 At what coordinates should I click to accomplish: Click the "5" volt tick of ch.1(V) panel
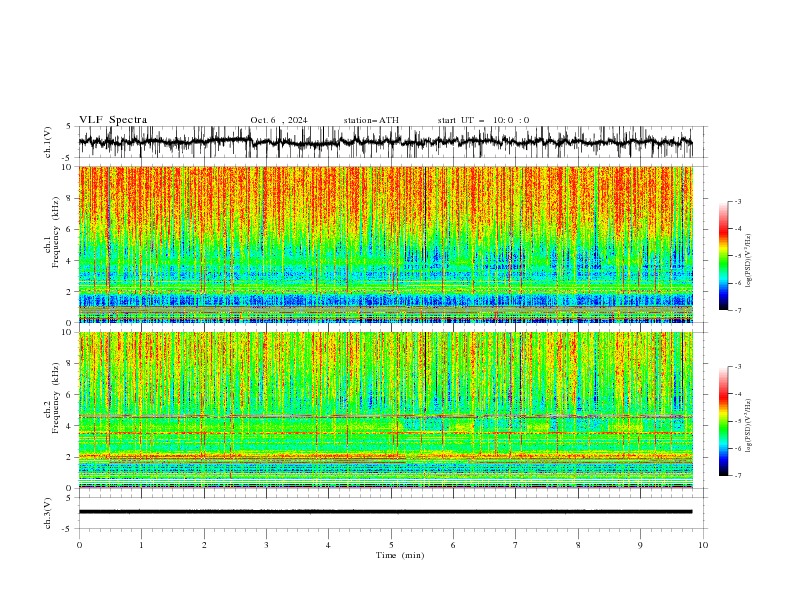point(70,127)
